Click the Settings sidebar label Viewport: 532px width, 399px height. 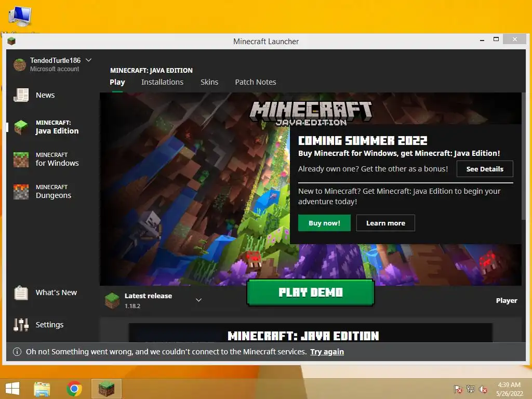coord(49,325)
